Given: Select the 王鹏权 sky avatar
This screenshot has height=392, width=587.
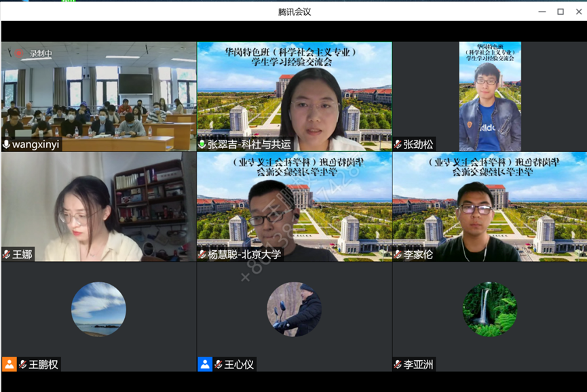Looking at the screenshot, I should [98, 309].
